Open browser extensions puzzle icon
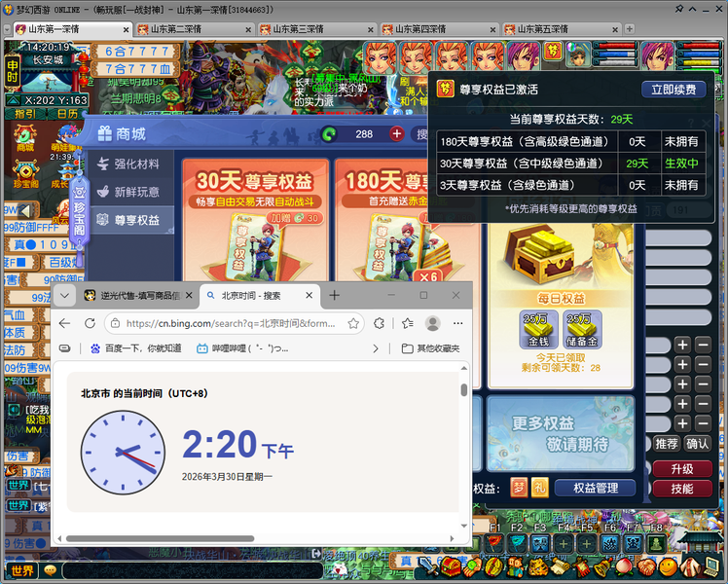This screenshot has width=728, height=584. coord(379,323)
